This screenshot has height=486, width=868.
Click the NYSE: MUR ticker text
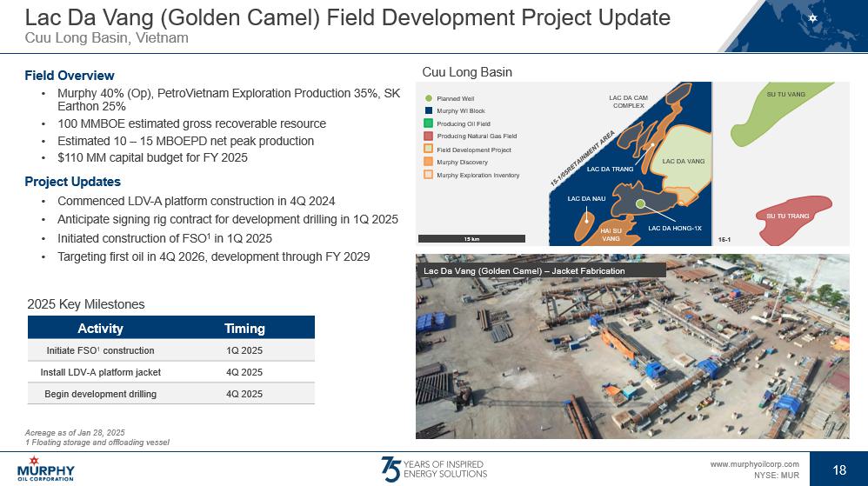[x=776, y=475]
